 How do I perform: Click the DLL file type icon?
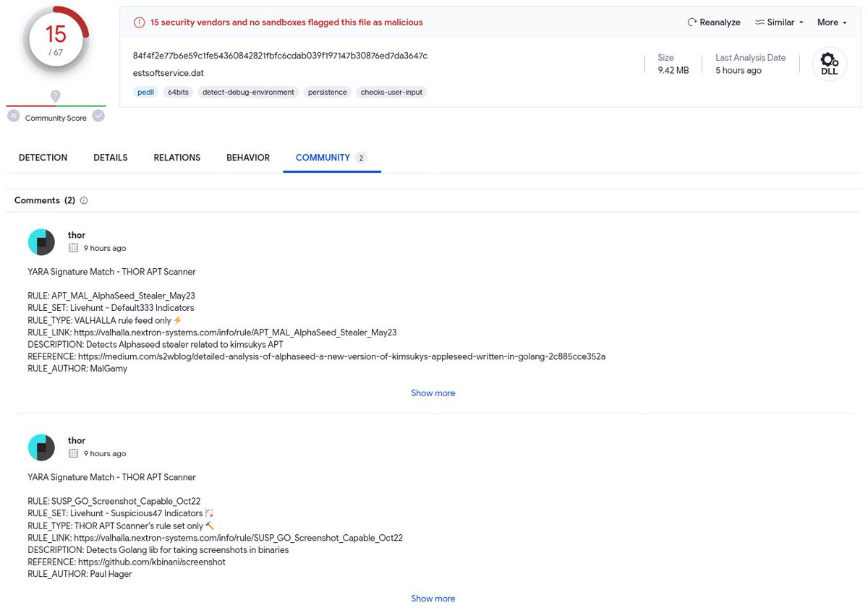tap(830, 64)
